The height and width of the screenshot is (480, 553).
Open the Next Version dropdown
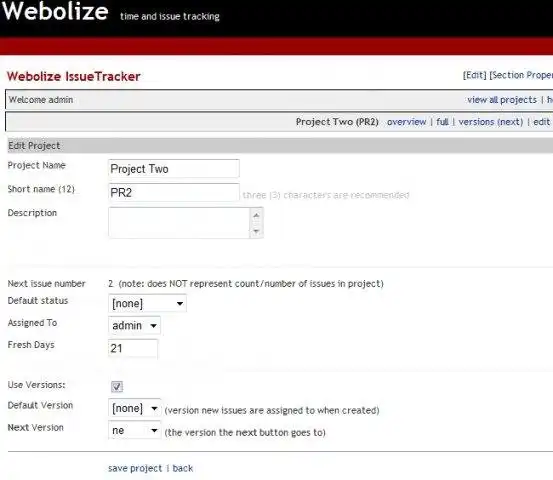click(x=135, y=430)
